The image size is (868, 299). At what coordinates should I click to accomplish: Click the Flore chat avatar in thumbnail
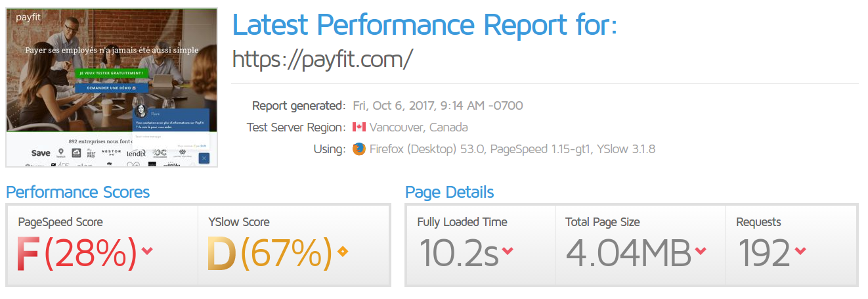(x=141, y=112)
